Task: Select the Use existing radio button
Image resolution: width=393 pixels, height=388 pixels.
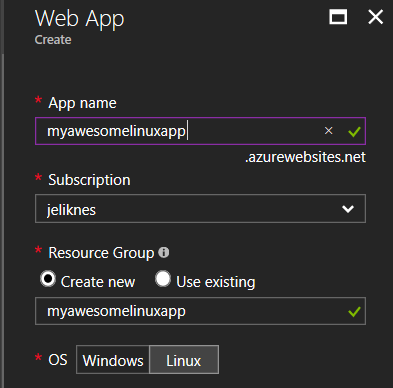Action: [163, 279]
